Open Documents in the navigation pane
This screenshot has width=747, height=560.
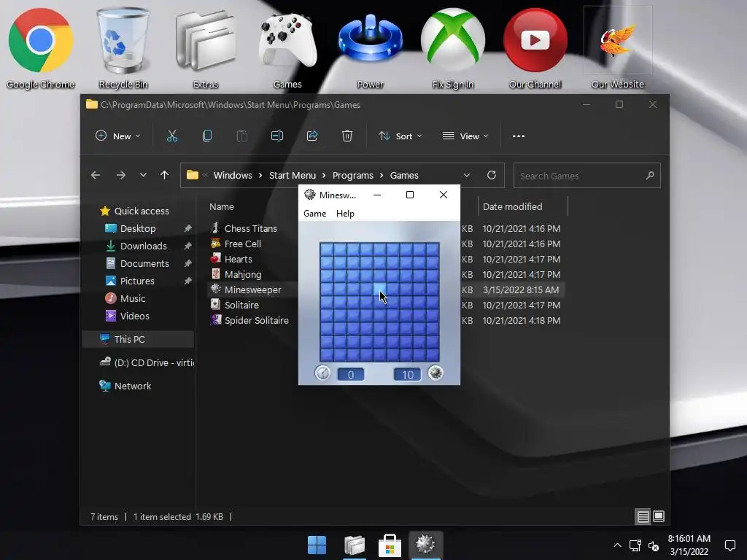pyautogui.click(x=144, y=263)
